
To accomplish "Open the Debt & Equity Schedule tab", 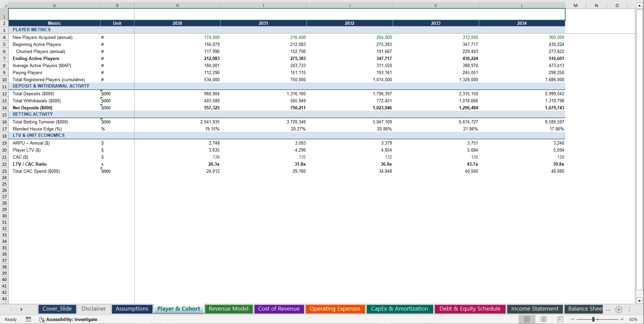I will tap(470, 309).
